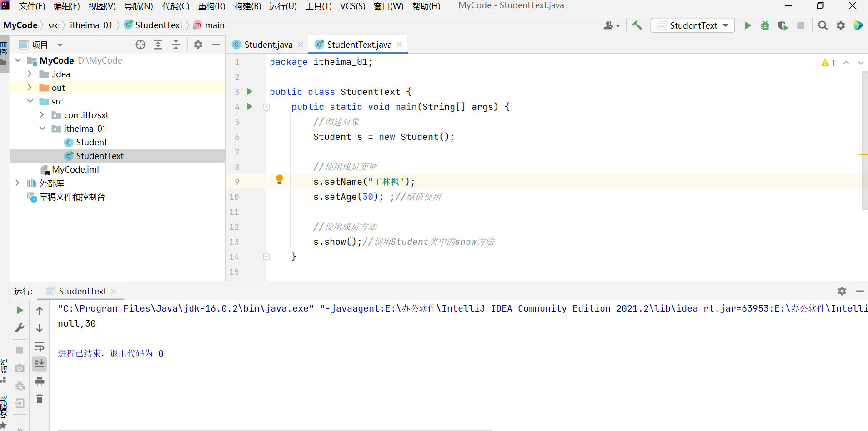Click Select Opened File target icon
Image resolution: width=868 pixels, height=431 pixels.
(140, 45)
